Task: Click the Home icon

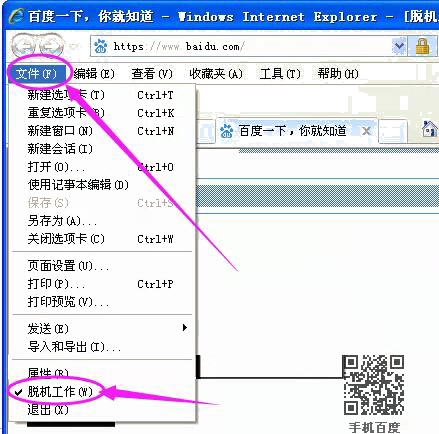Action: 429,129
